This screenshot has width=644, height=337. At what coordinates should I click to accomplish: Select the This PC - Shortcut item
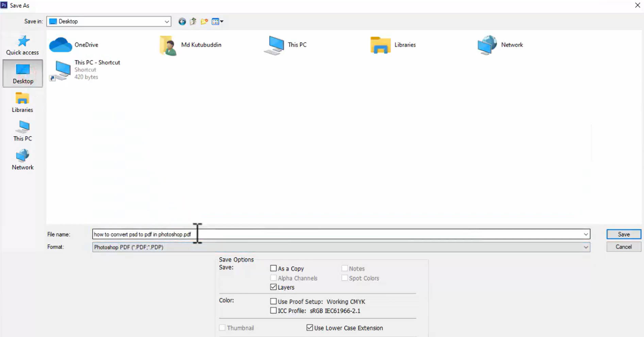(x=85, y=70)
